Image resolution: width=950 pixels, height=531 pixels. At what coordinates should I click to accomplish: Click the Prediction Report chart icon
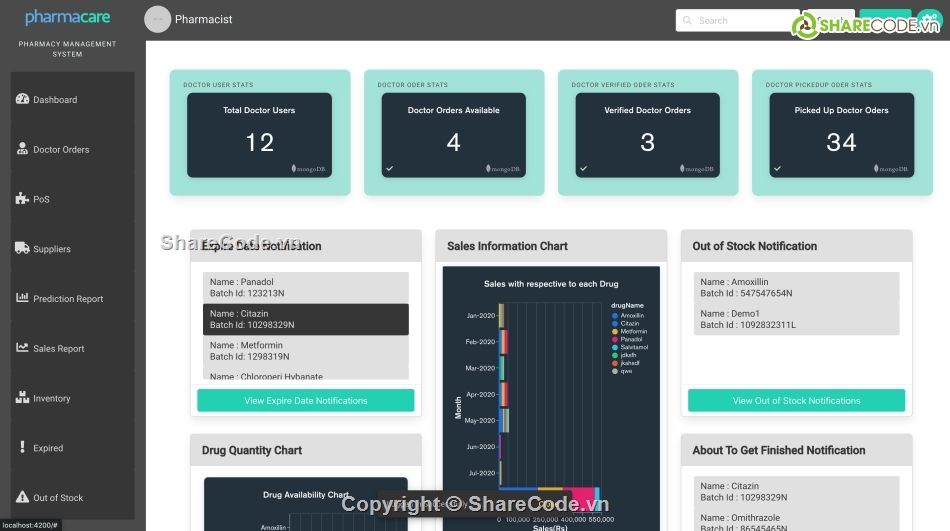pos(22,298)
